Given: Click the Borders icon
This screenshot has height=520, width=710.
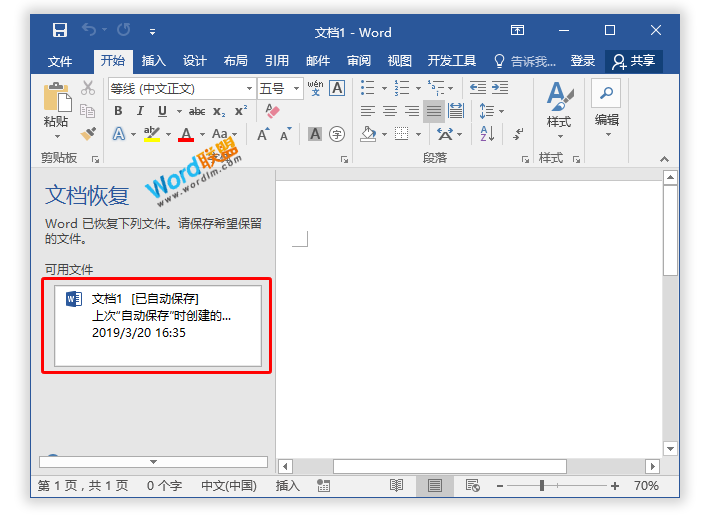Looking at the screenshot, I should pos(402,134).
